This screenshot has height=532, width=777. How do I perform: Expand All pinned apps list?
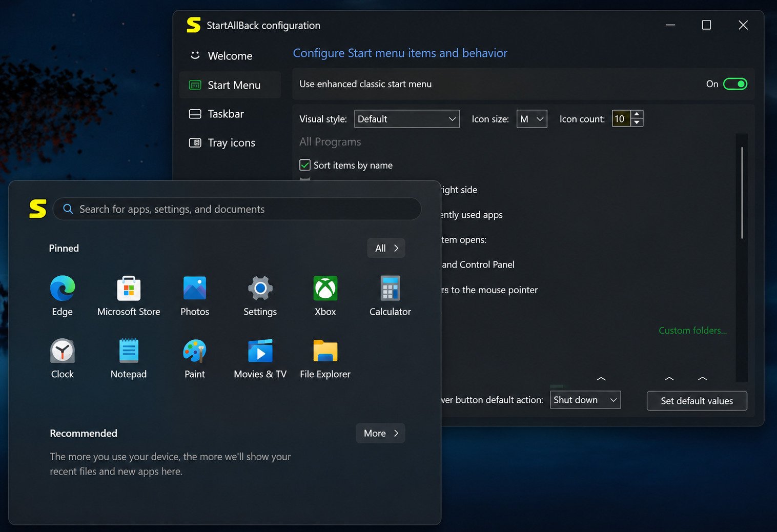coord(386,248)
